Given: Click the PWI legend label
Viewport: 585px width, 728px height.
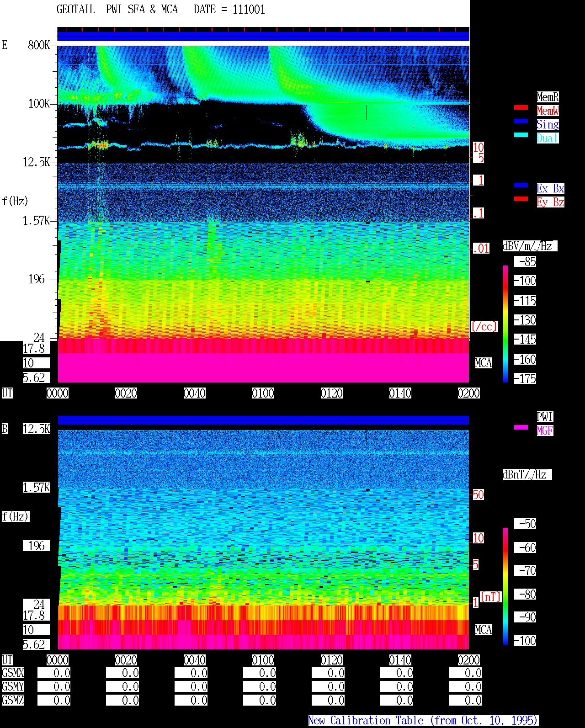Looking at the screenshot, I should click(x=545, y=417).
